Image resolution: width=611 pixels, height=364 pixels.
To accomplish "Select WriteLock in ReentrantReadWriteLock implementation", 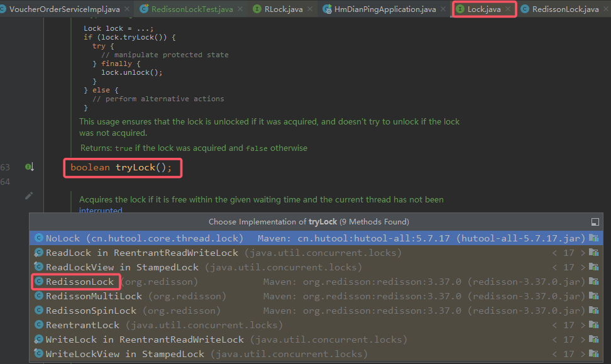I will 316,339.
